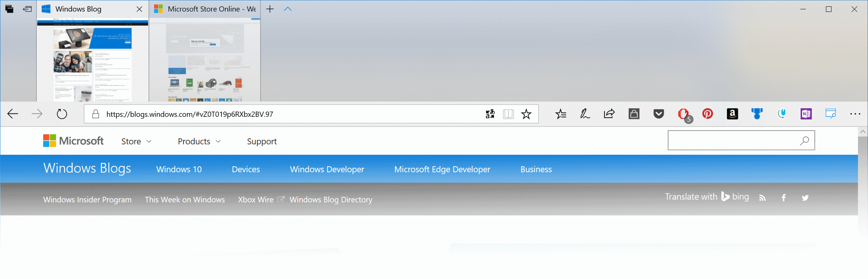868x279 pixels.
Task: Open tabs you've set aside icon
Action: pyautogui.click(x=9, y=9)
